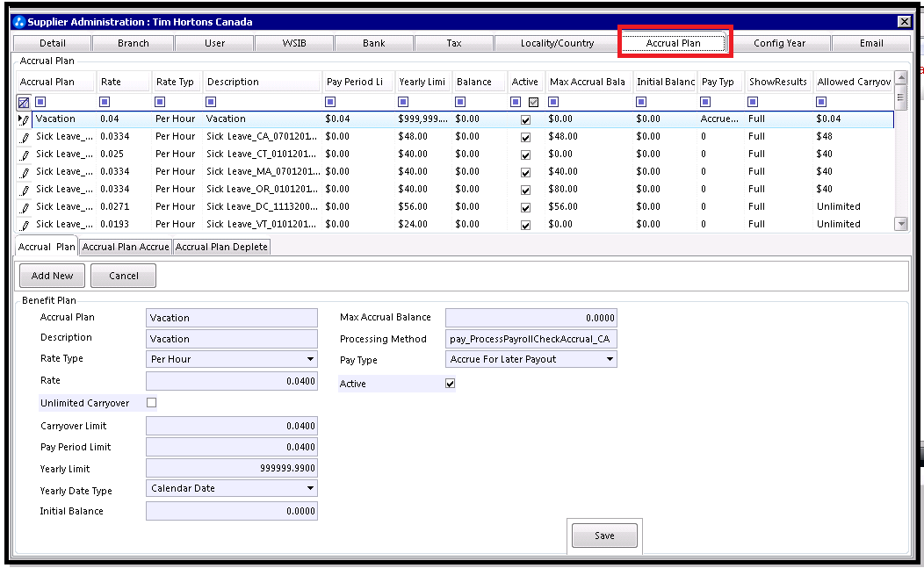Switch to the Accrual Plan Accrue sub-tab
The height and width of the screenshot is (568, 924).
[126, 247]
